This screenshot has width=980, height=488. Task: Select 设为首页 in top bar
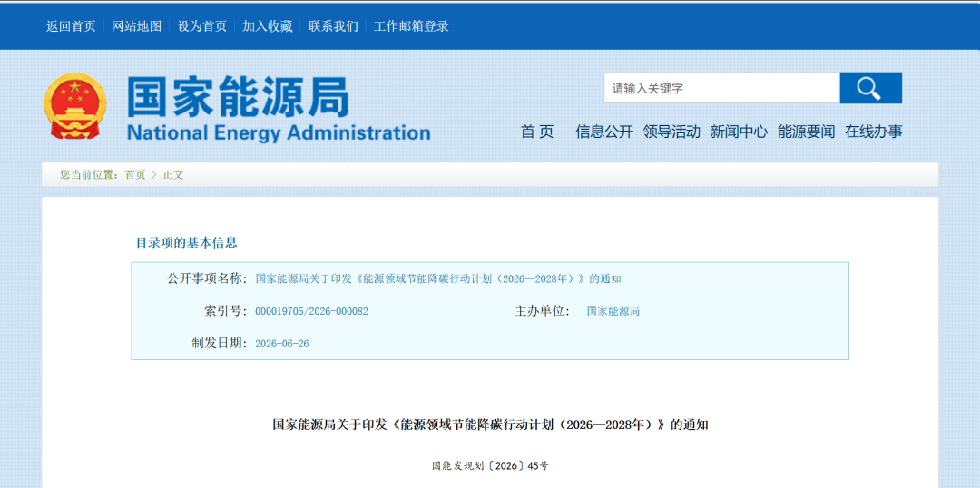click(201, 26)
